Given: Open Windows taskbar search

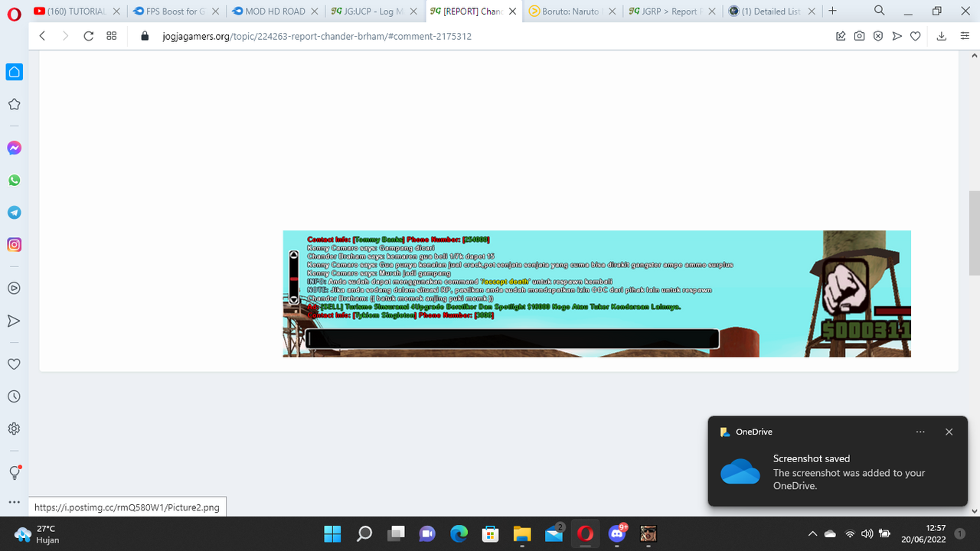Looking at the screenshot, I should (364, 533).
